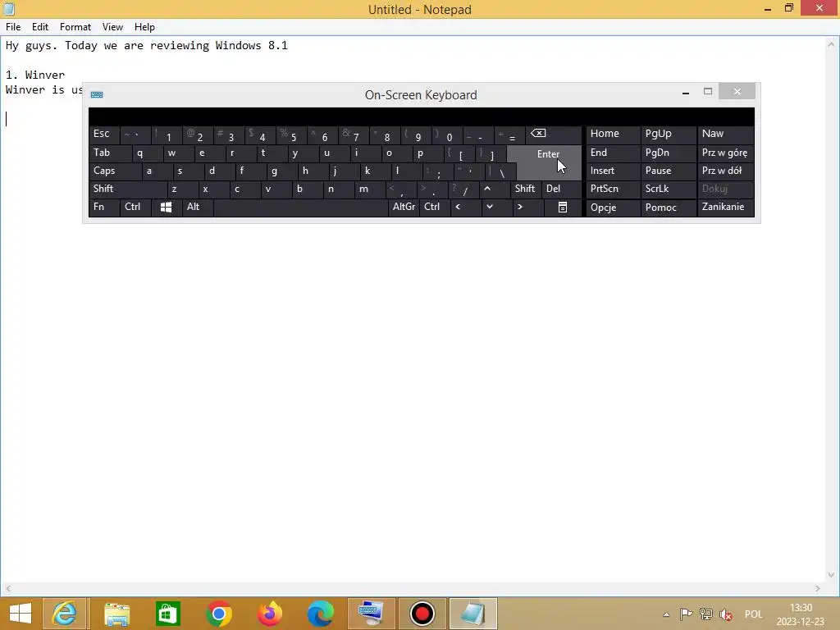Image resolution: width=840 pixels, height=630 pixels.
Task: Click the Opcje key on keyboard
Action: point(613,208)
